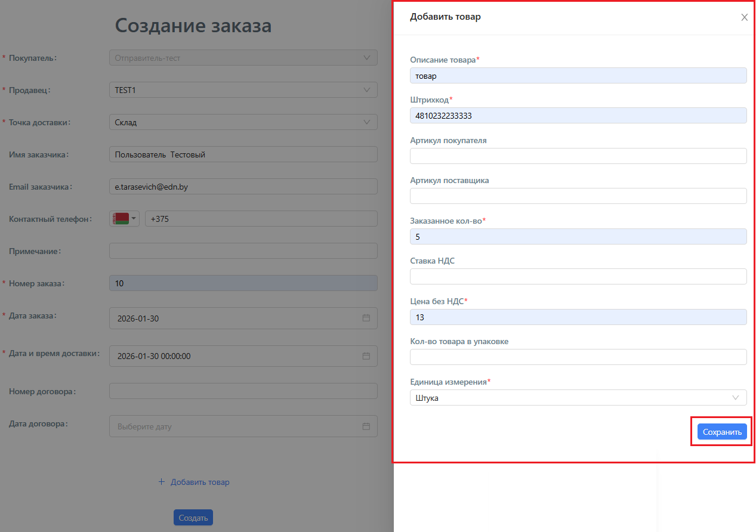Click the Кол-во товара в упаковке field
This screenshot has width=756, height=532.
578,357
